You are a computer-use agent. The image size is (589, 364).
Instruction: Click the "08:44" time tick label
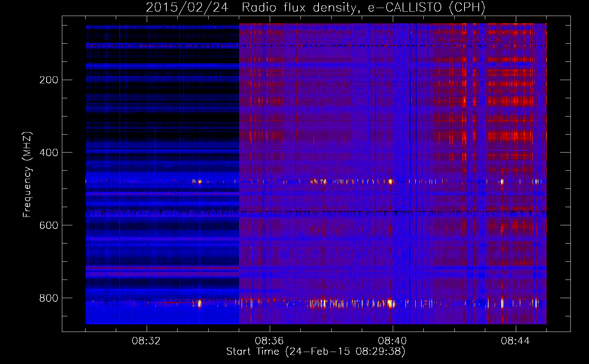click(x=515, y=341)
